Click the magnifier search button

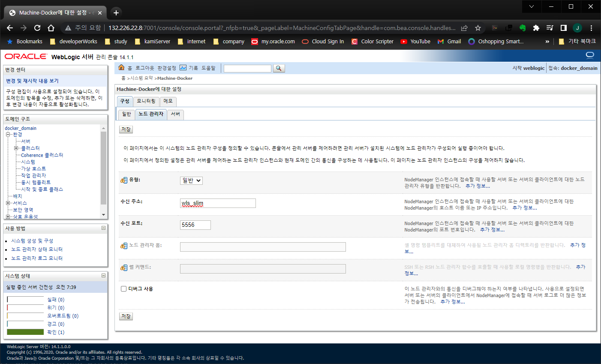pyautogui.click(x=279, y=68)
